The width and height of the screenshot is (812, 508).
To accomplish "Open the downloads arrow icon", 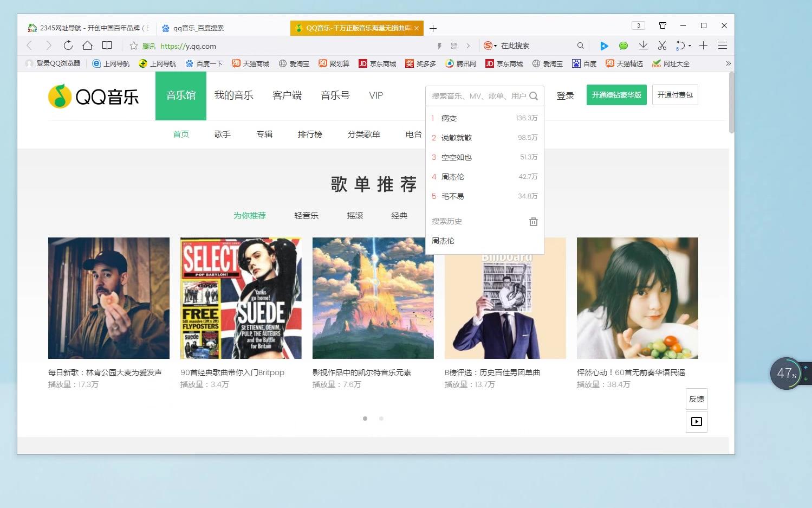I will (643, 46).
